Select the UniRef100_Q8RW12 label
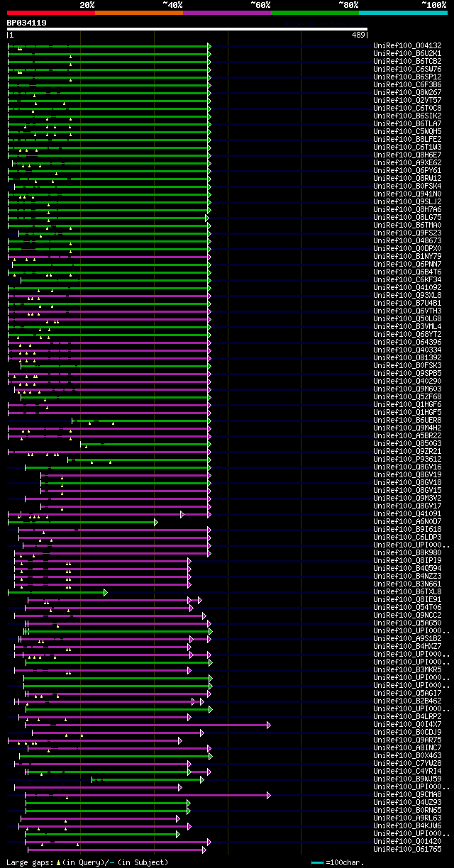 [407, 179]
